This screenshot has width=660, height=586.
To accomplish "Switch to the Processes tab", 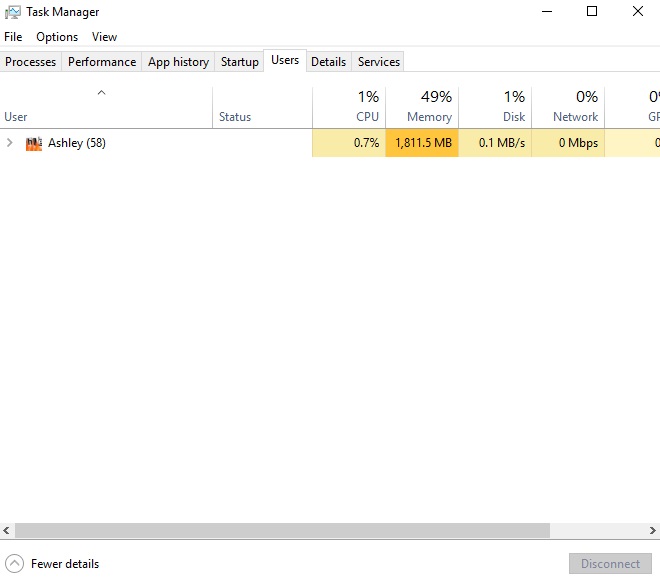I will 31,62.
